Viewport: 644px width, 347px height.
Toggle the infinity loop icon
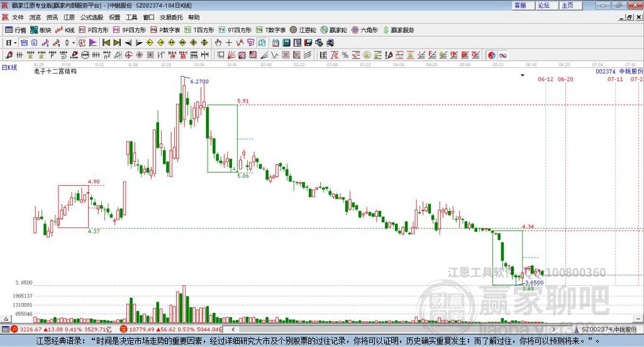coord(502,55)
